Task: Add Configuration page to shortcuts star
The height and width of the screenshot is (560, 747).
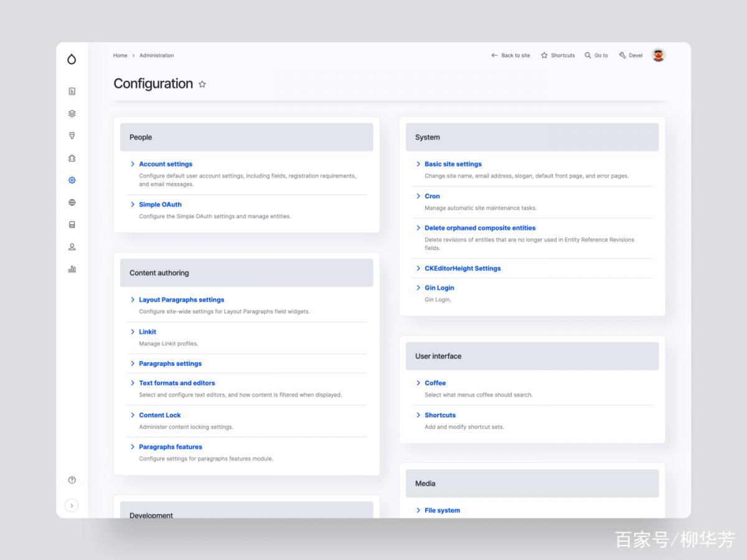Action: (x=202, y=84)
